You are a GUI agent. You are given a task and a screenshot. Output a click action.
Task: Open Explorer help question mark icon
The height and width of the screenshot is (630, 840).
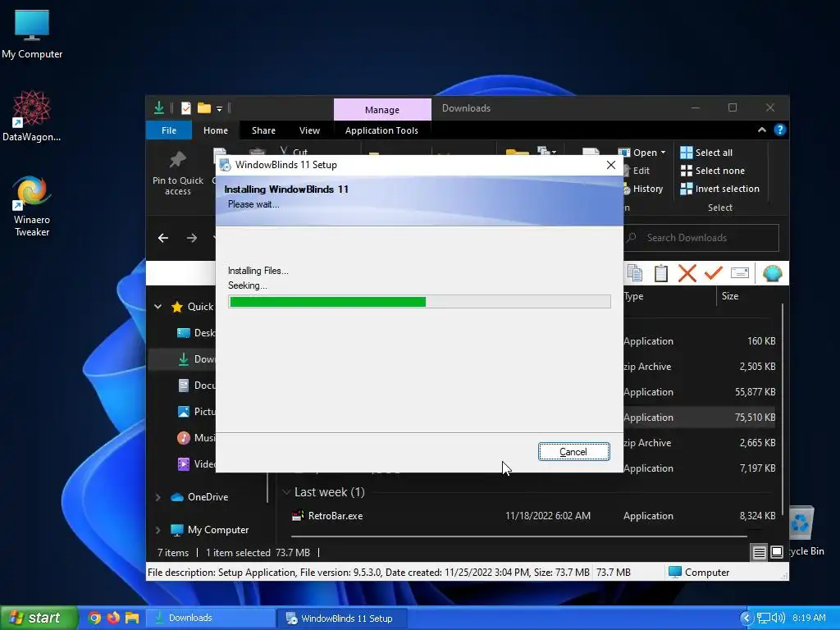[779, 130]
